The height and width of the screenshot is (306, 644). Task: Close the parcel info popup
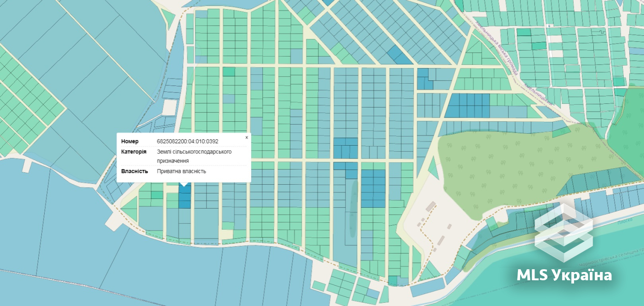pos(247,137)
